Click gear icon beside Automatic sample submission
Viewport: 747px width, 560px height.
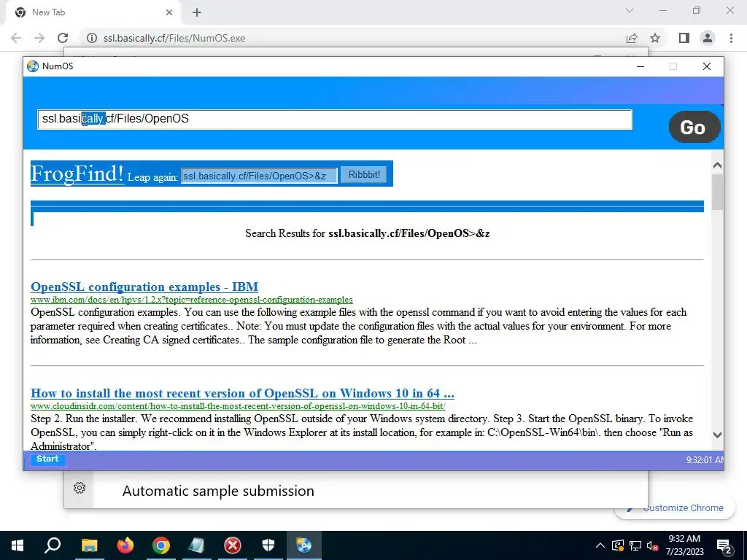[80, 488]
